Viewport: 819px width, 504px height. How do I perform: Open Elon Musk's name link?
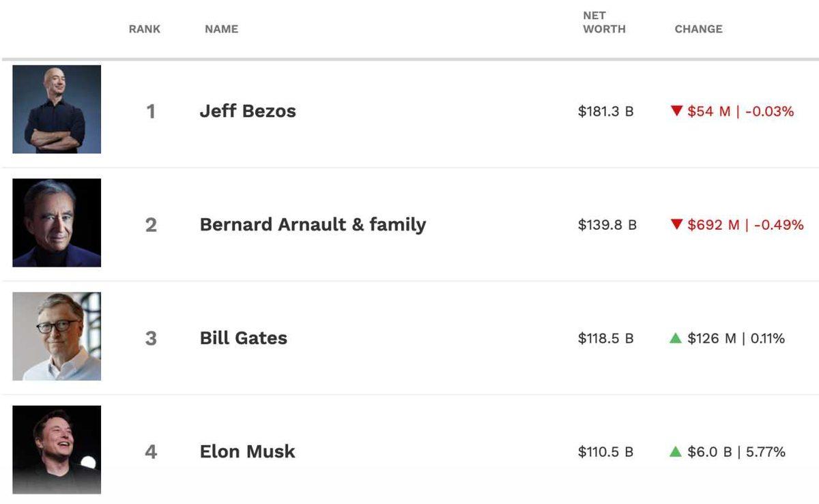point(247,451)
